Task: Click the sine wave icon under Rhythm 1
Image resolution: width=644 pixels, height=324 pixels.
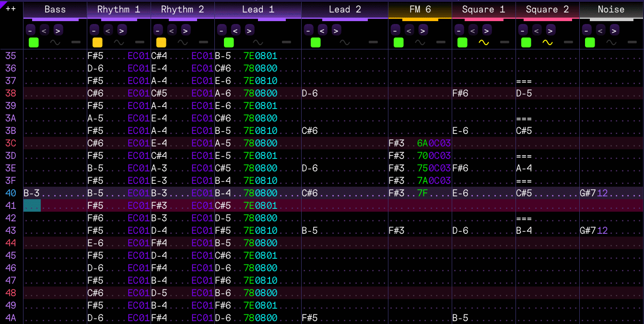Action: click(x=119, y=43)
